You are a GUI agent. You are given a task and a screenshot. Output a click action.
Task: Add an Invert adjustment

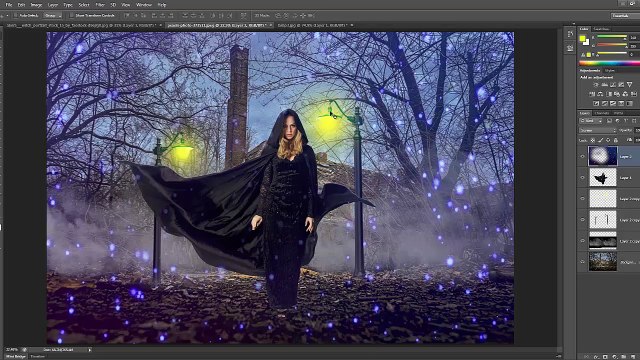(596, 104)
